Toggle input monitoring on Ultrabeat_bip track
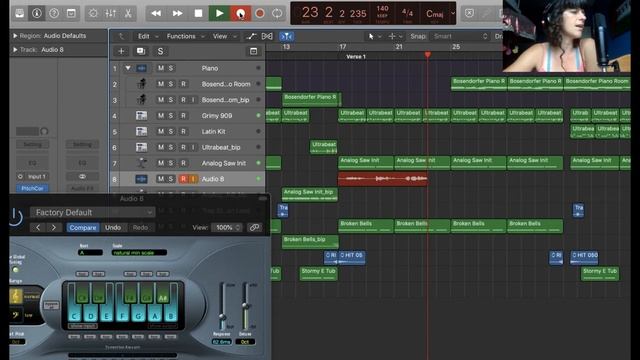Viewport: 640px width, 360px height. click(193, 147)
